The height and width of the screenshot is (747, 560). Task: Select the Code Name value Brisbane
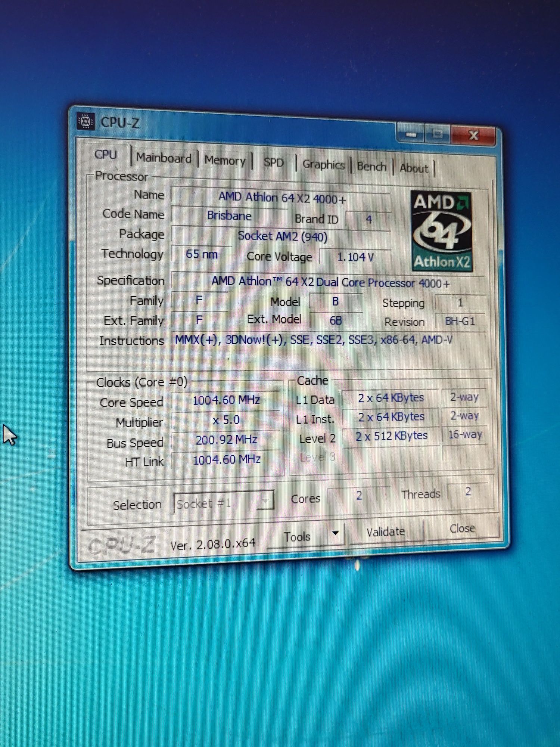(x=229, y=216)
